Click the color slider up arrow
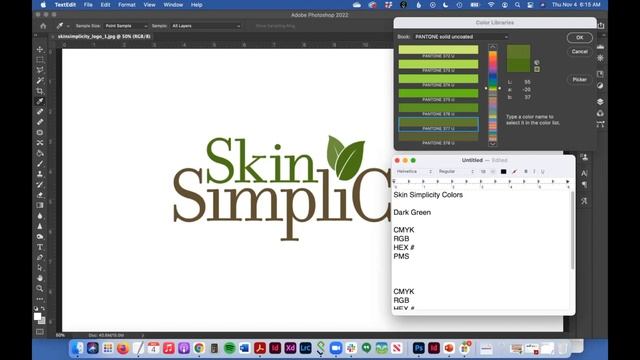The image size is (640, 360). coord(493,47)
